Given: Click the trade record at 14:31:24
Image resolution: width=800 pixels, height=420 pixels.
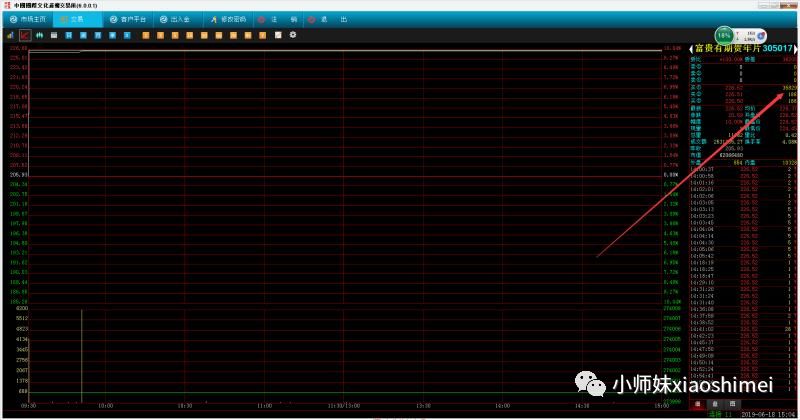Looking at the screenshot, I should coord(742,296).
